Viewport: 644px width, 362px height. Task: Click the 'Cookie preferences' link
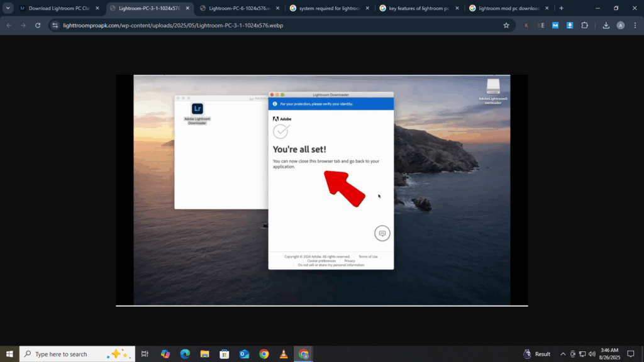click(321, 260)
